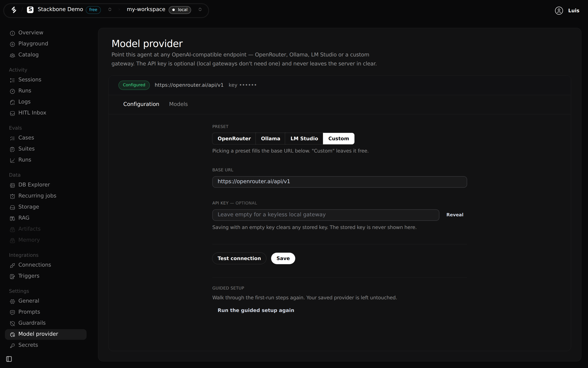Open the Playground sidebar icon
Screen dimensions: 588x368
pyautogui.click(x=12, y=44)
